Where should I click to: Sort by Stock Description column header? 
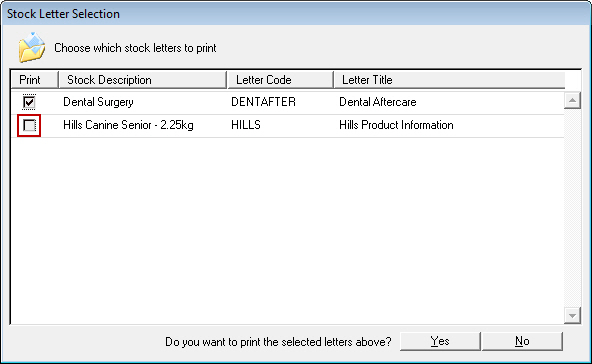pos(143,80)
